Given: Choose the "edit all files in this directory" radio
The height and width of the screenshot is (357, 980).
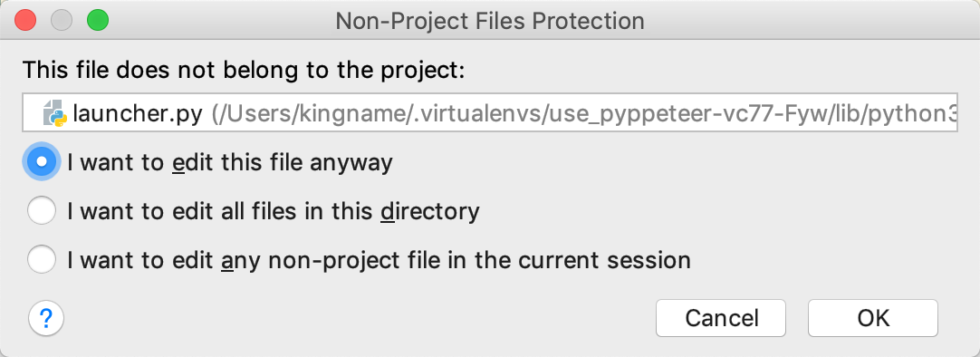Looking at the screenshot, I should [x=42, y=211].
